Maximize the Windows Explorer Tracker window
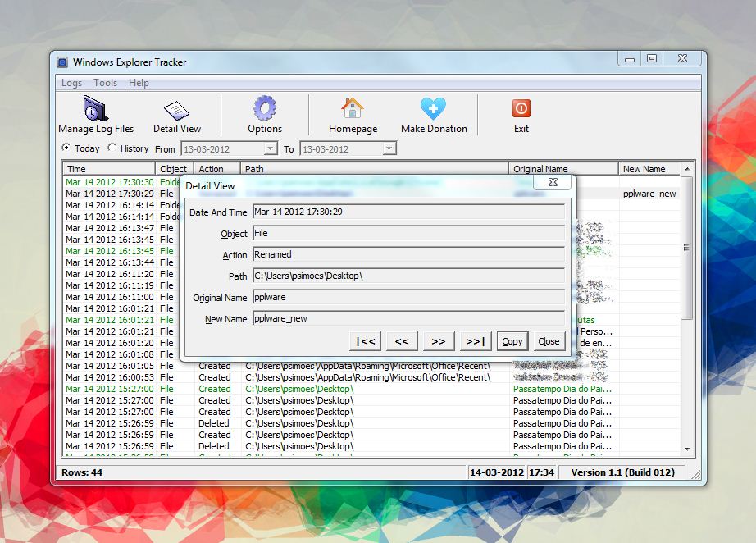Image resolution: width=756 pixels, height=543 pixels. tap(652, 58)
